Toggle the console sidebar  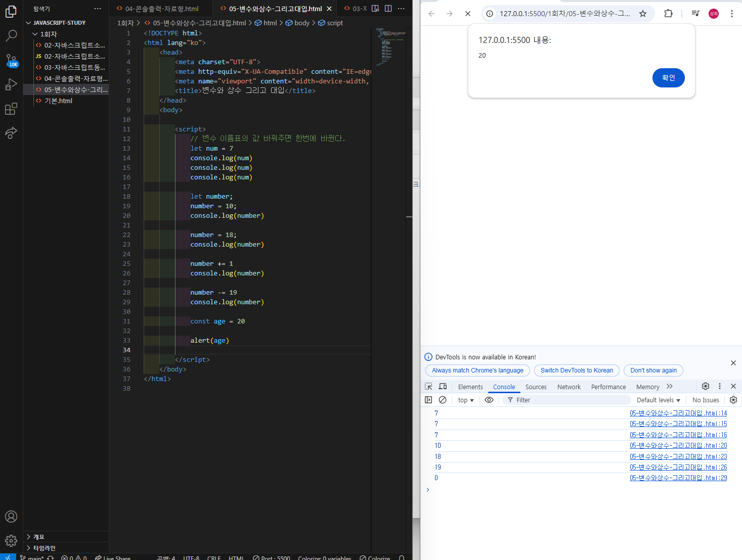click(428, 400)
